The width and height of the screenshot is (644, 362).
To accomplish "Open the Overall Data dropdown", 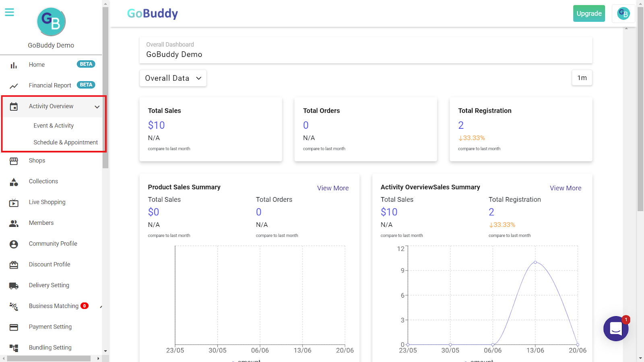I will pos(173,78).
